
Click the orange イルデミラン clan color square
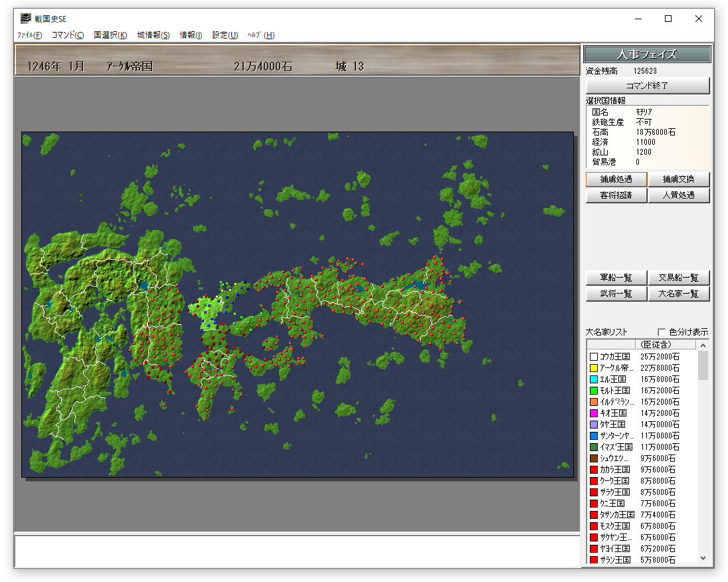point(593,402)
